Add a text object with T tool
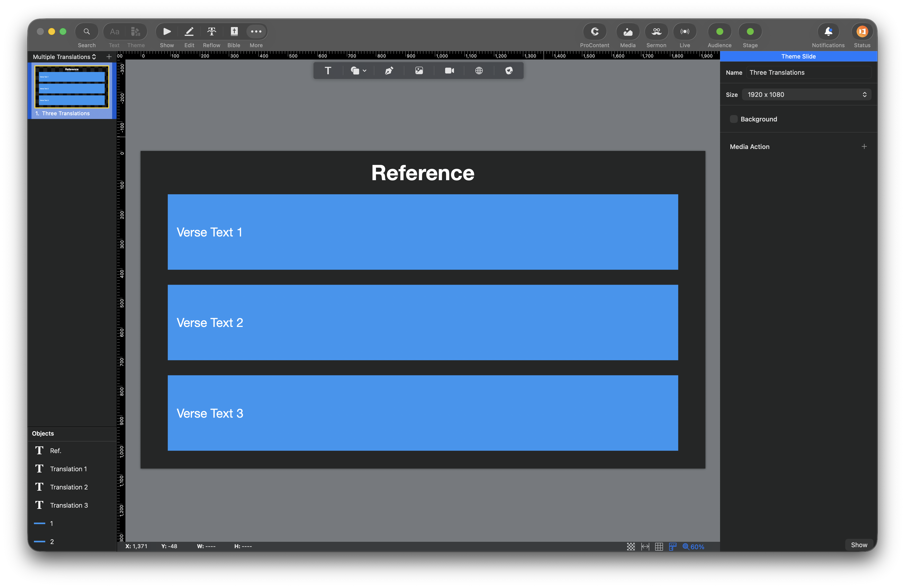Viewport: 905px width, 588px height. click(x=328, y=71)
